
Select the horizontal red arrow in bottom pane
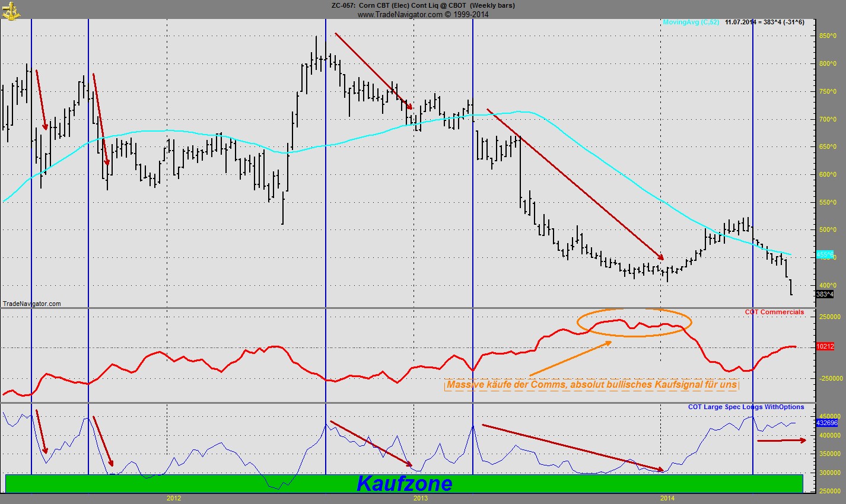click(781, 441)
